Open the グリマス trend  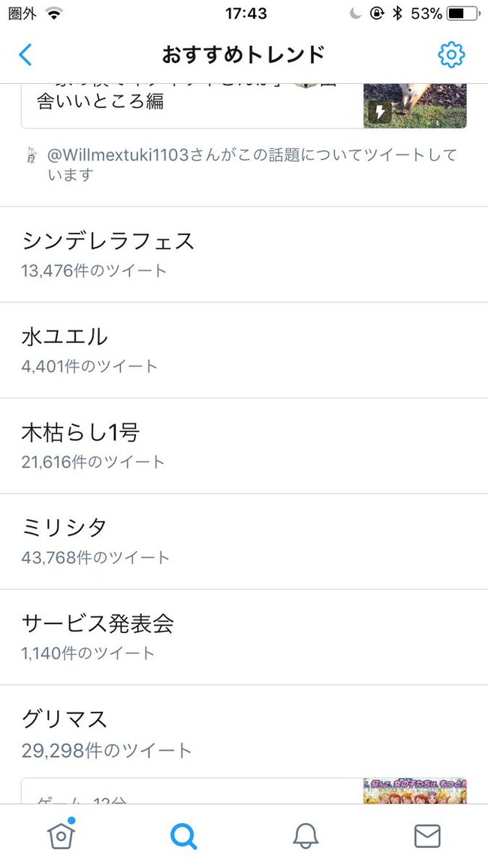tap(244, 732)
